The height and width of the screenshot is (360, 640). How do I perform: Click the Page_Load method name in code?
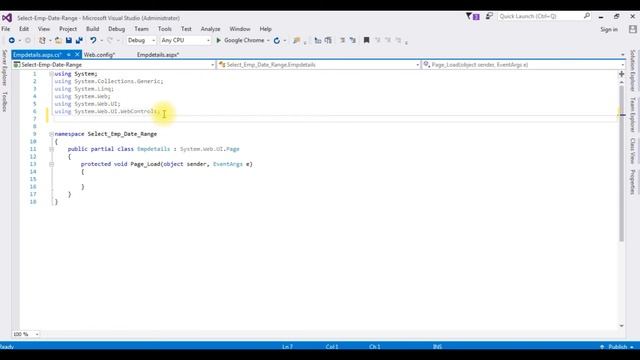[145, 164]
